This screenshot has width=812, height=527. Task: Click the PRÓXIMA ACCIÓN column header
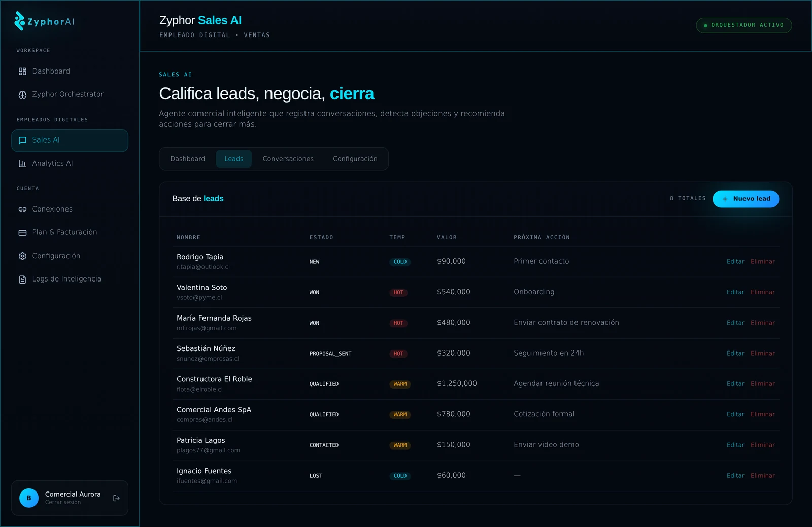pos(542,238)
